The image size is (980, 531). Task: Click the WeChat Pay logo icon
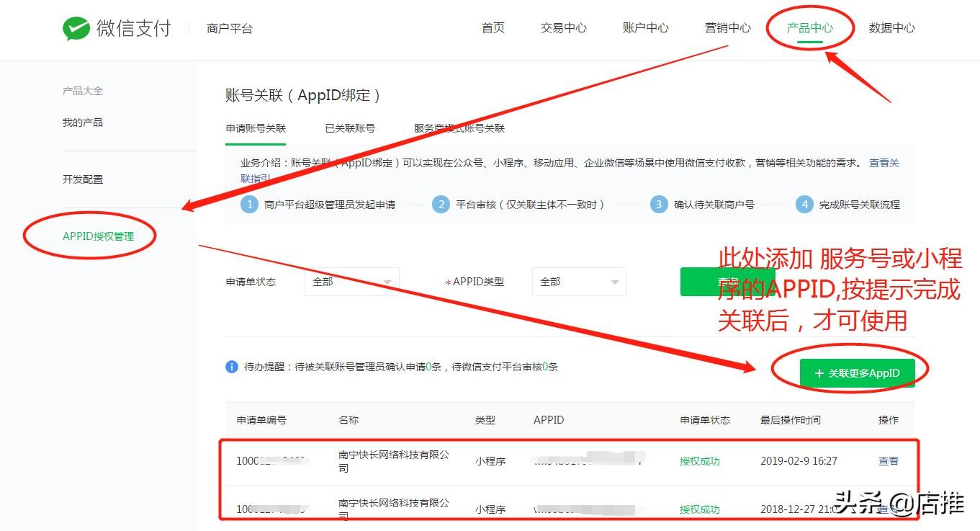pos(76,28)
